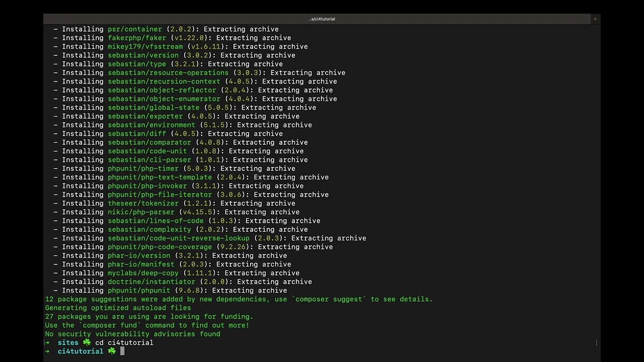Click the 'sites' prompt directory name

tap(68, 343)
